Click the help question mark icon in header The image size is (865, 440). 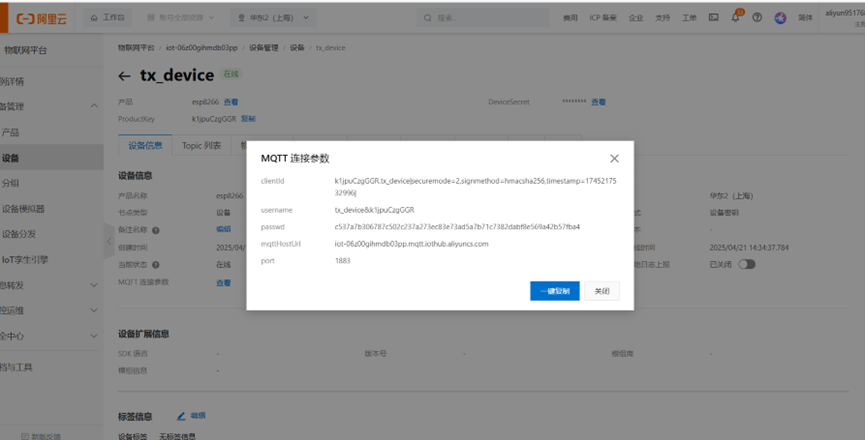point(757,17)
